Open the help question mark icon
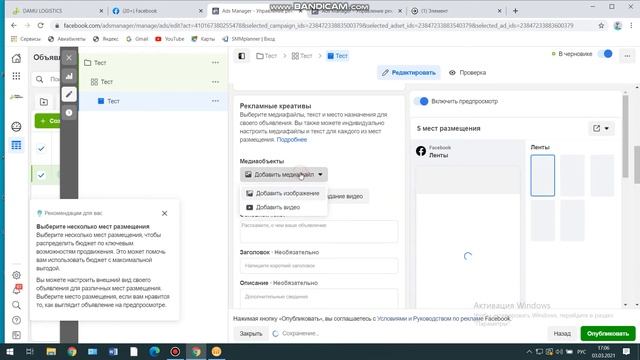640x360 pixels. point(16,320)
